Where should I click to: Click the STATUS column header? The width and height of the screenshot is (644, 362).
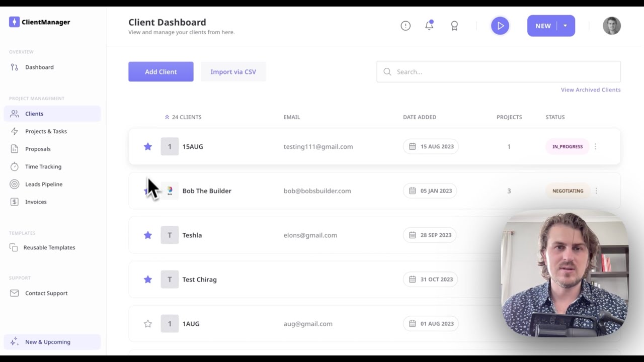[555, 117]
